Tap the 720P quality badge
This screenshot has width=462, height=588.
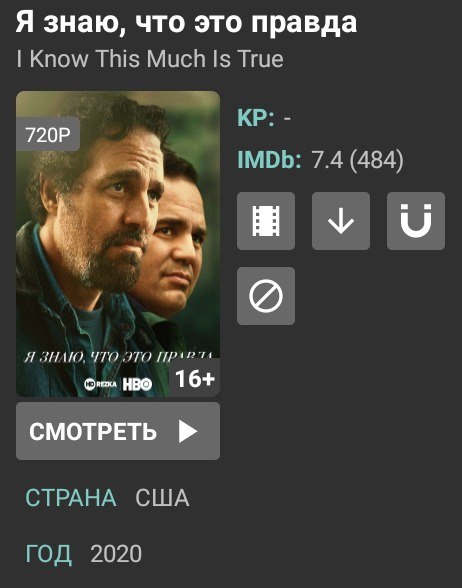(48, 134)
